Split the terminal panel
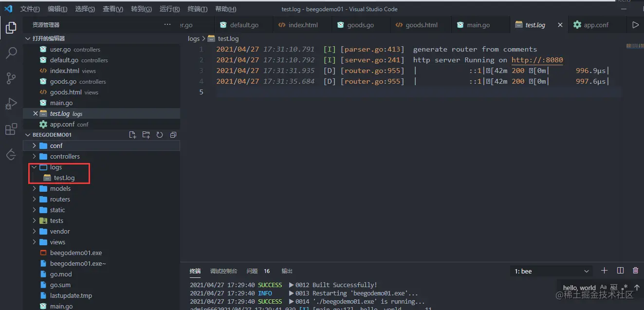The width and height of the screenshot is (644, 310). (620, 271)
